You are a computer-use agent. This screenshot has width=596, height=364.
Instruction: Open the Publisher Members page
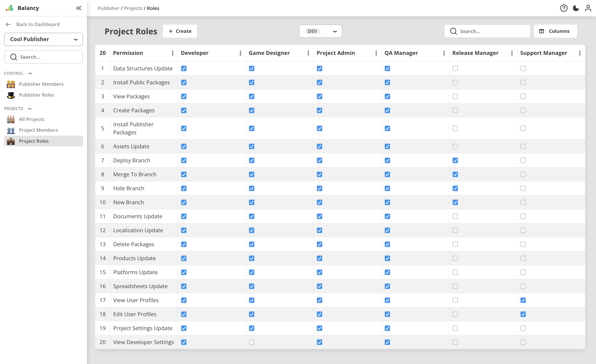click(41, 84)
